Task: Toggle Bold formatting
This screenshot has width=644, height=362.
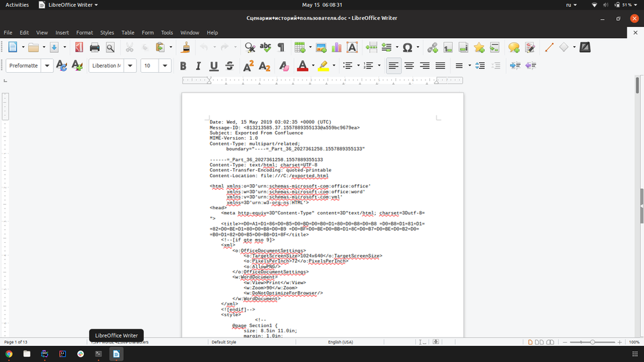Action: click(183, 66)
